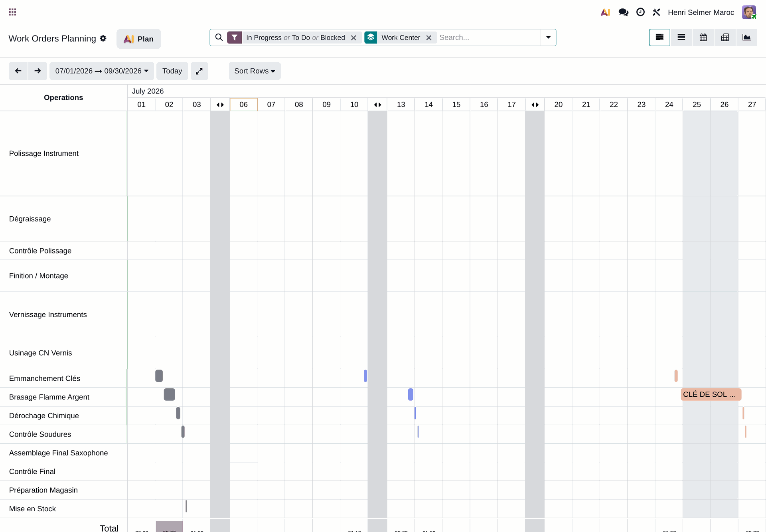Open gray Contrôle Soudures pill on day 02
Viewport: 766px width, 532px height.
pyautogui.click(x=183, y=432)
